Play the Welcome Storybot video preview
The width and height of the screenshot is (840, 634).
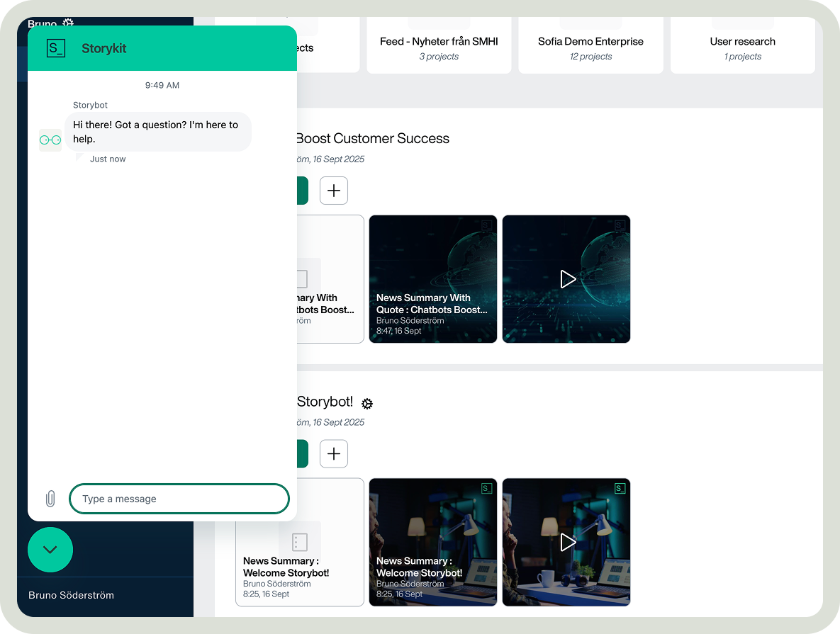tap(567, 542)
